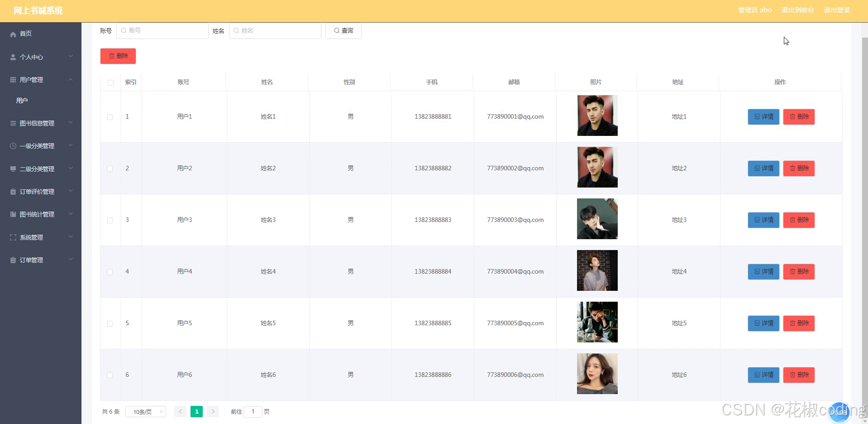
Task: Click the document icon for 订单管理
Action: tap(13, 260)
